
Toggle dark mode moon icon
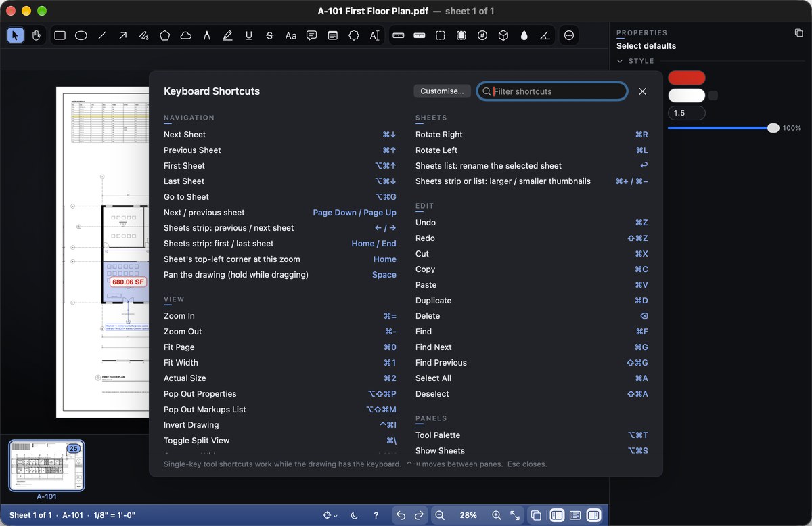355,515
